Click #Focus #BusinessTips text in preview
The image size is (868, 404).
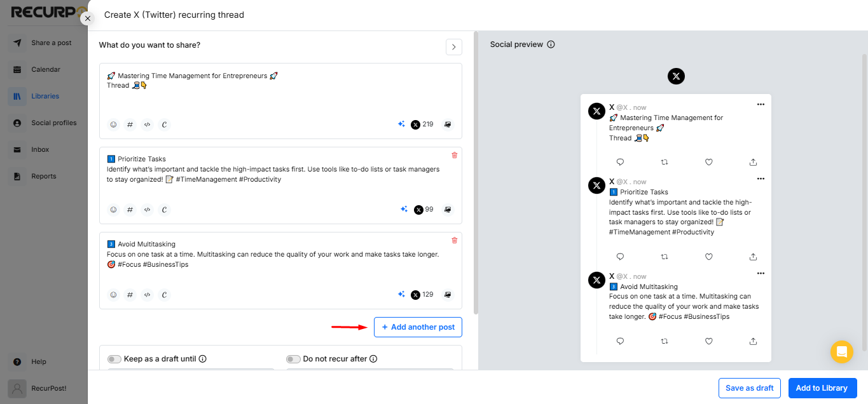click(694, 316)
